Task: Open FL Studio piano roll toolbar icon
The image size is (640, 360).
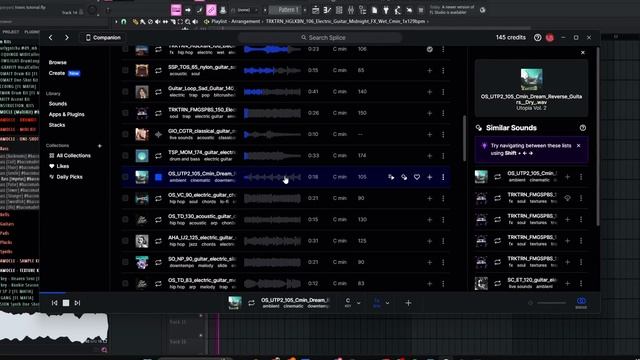Action: [x=327, y=10]
